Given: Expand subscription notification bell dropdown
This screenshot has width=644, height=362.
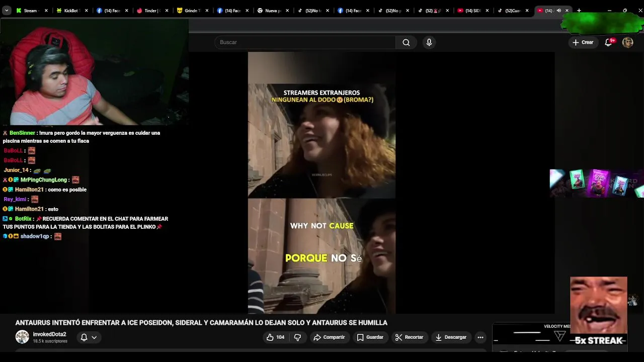Looking at the screenshot, I should click(x=89, y=337).
